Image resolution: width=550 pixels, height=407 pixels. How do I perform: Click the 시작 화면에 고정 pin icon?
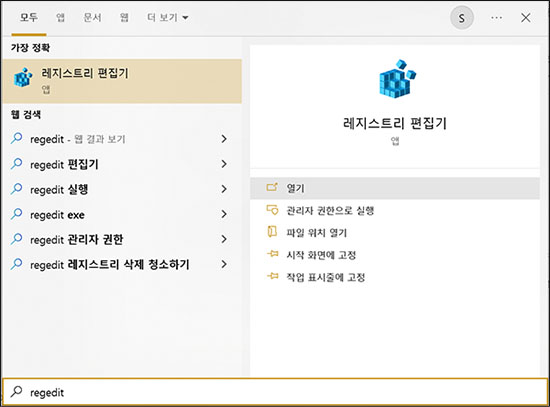tap(273, 254)
